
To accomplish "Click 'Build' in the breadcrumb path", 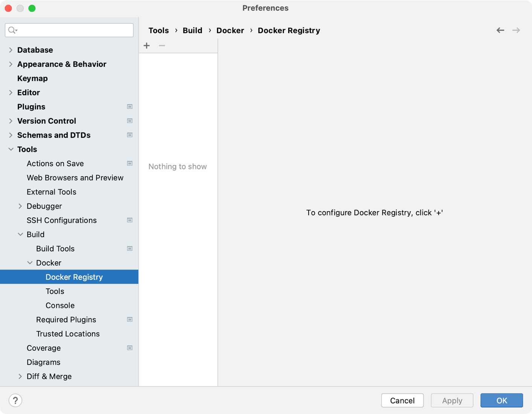I will coord(193,30).
